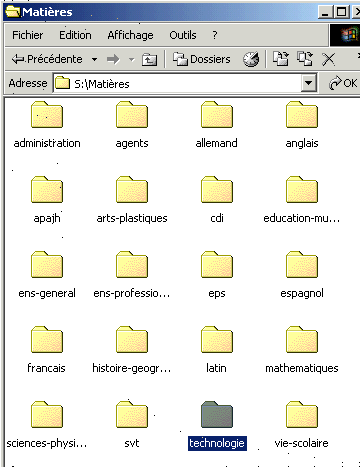
Task: Choose the sciences-physi... folder icon
Action: click(x=47, y=415)
